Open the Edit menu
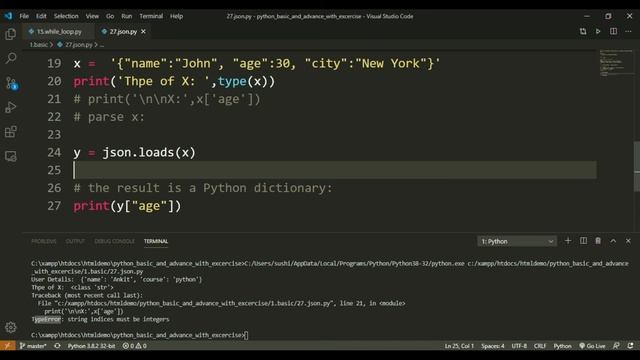The width and height of the screenshot is (640, 360). click(41, 16)
